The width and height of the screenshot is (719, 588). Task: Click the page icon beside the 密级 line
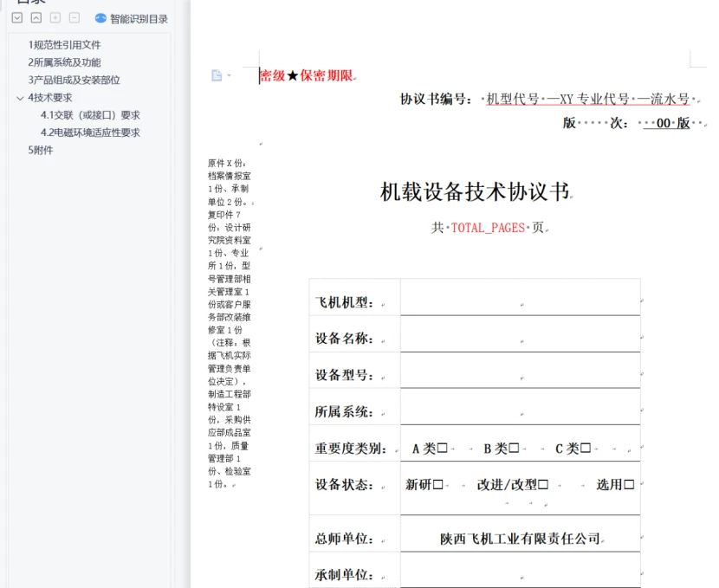click(x=217, y=75)
